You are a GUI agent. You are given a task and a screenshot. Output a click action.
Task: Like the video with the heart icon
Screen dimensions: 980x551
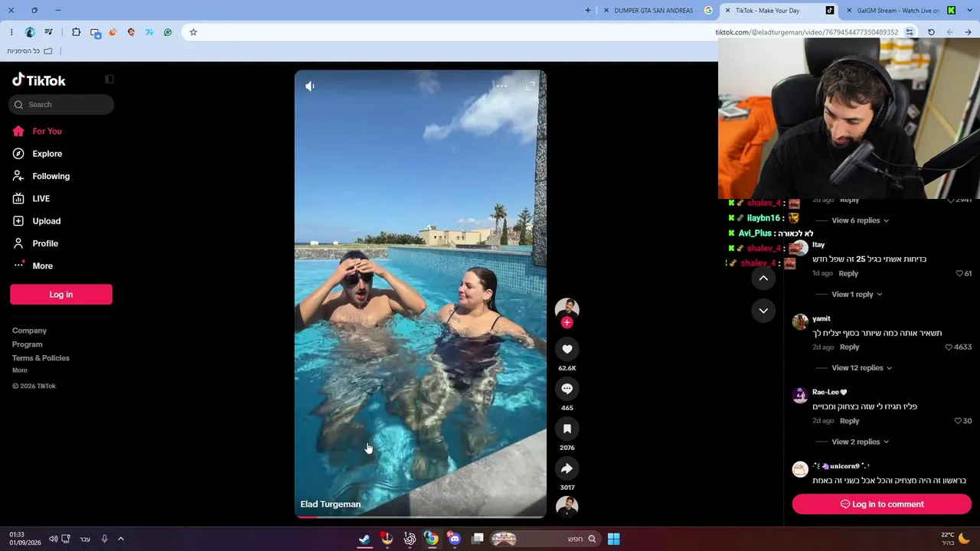567,349
